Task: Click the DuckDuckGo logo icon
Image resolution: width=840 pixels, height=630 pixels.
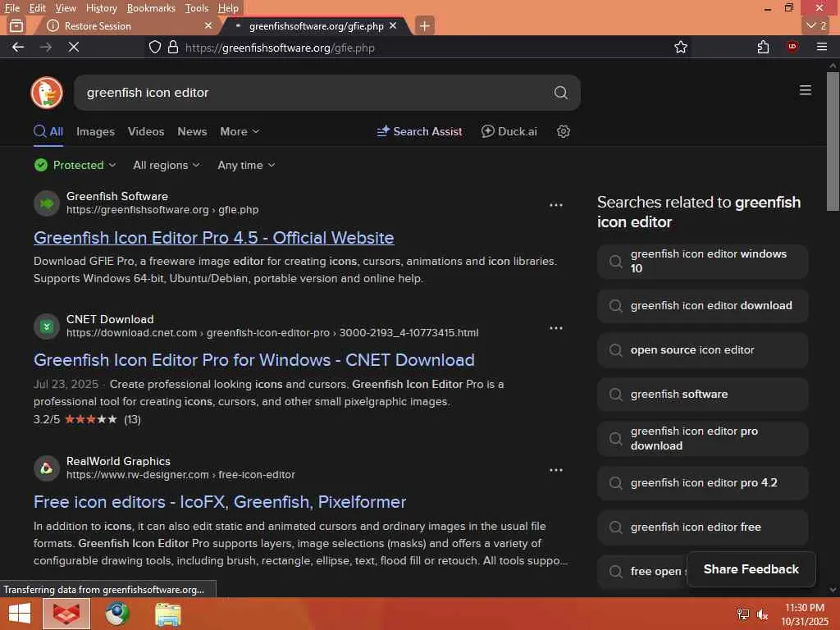Action: click(47, 92)
